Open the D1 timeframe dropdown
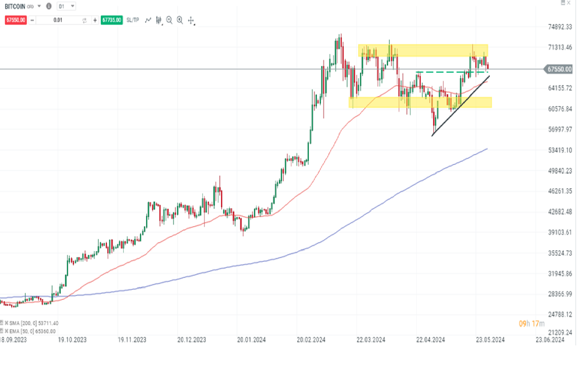 [x=66, y=6]
